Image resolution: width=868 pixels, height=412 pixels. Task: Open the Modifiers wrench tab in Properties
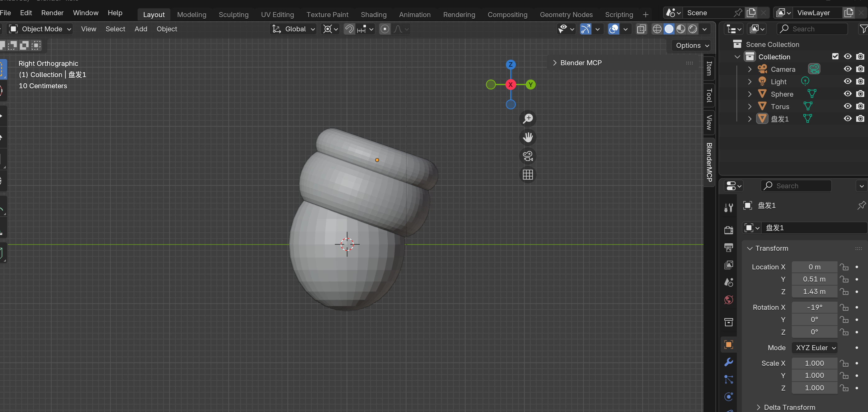click(x=728, y=362)
